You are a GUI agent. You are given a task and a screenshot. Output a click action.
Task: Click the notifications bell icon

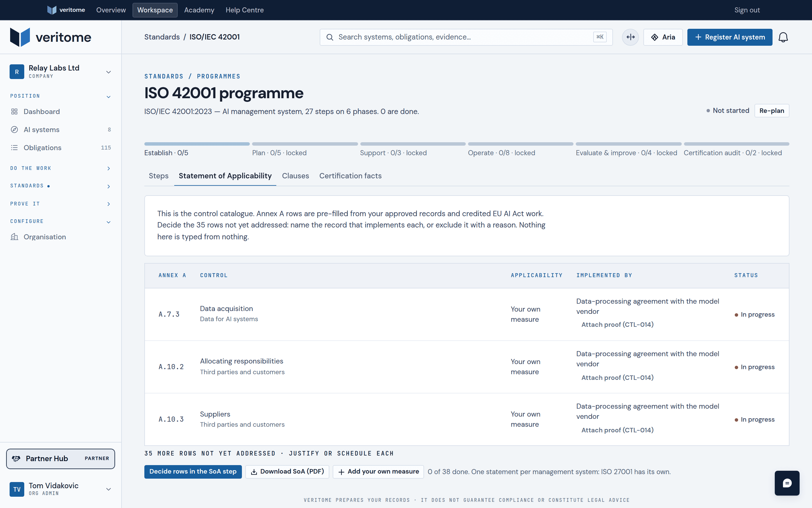pos(783,37)
